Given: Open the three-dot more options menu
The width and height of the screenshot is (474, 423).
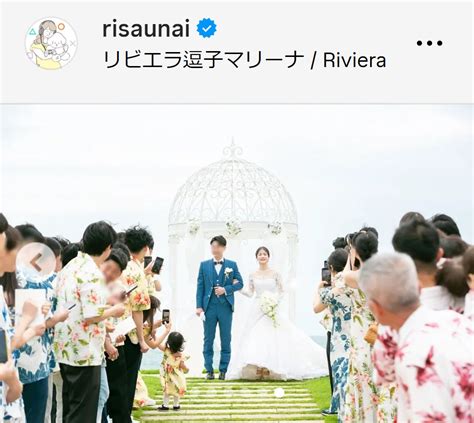Looking at the screenshot, I should [x=429, y=43].
